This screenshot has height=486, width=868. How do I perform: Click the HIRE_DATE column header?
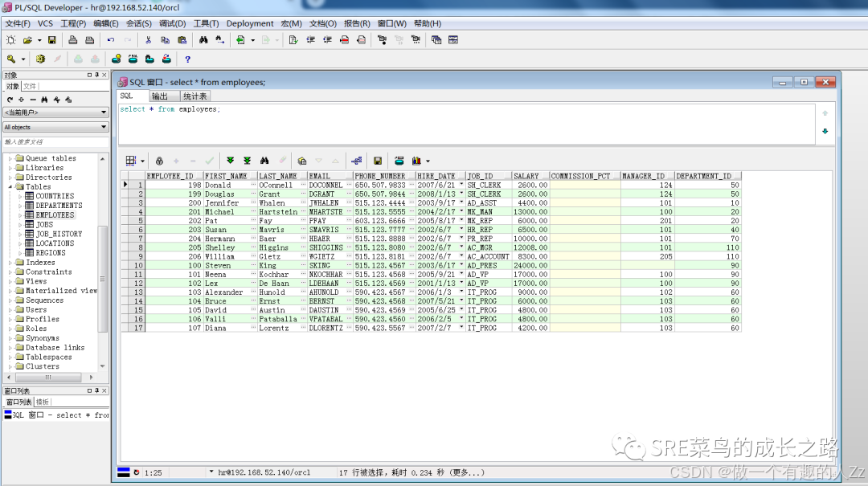pos(440,176)
